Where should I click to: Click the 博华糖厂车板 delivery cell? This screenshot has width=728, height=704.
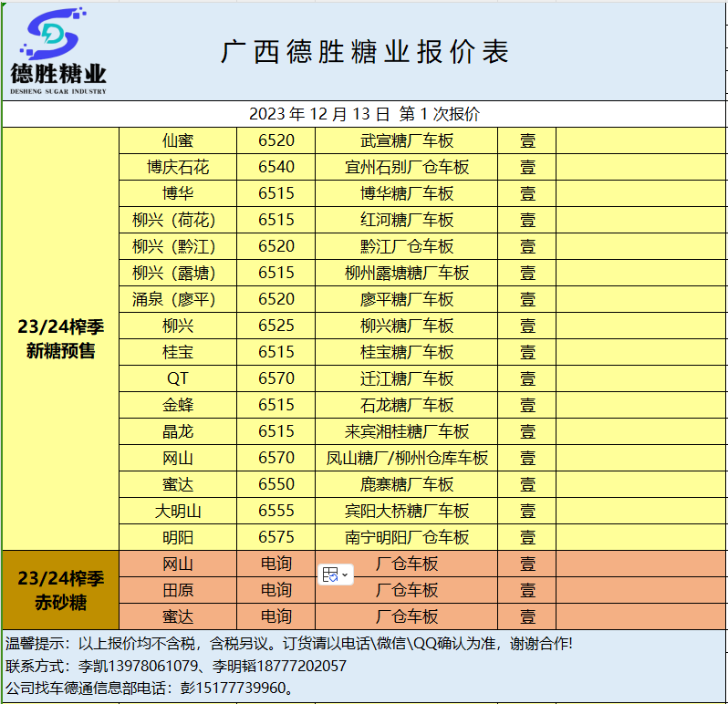[406, 193]
